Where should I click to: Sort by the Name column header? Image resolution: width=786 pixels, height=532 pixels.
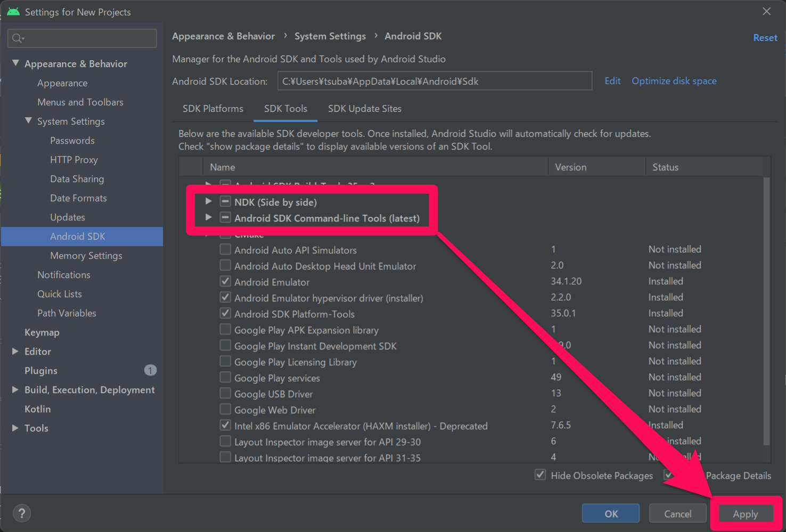[x=375, y=167]
